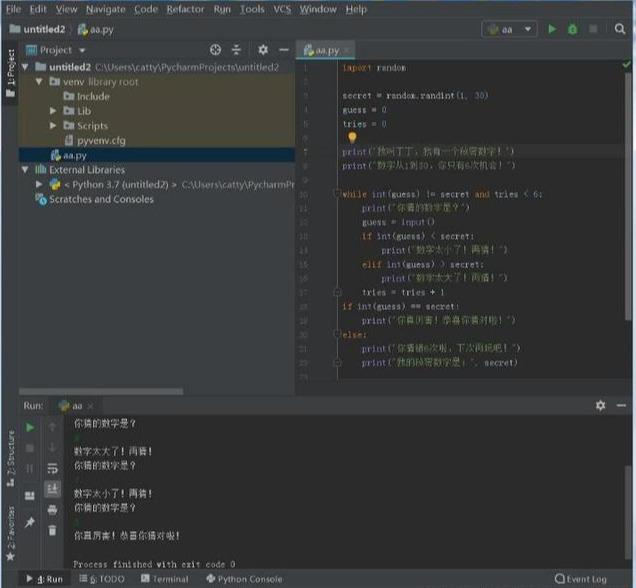Click the lightbulb intention icon in editor

(352, 138)
